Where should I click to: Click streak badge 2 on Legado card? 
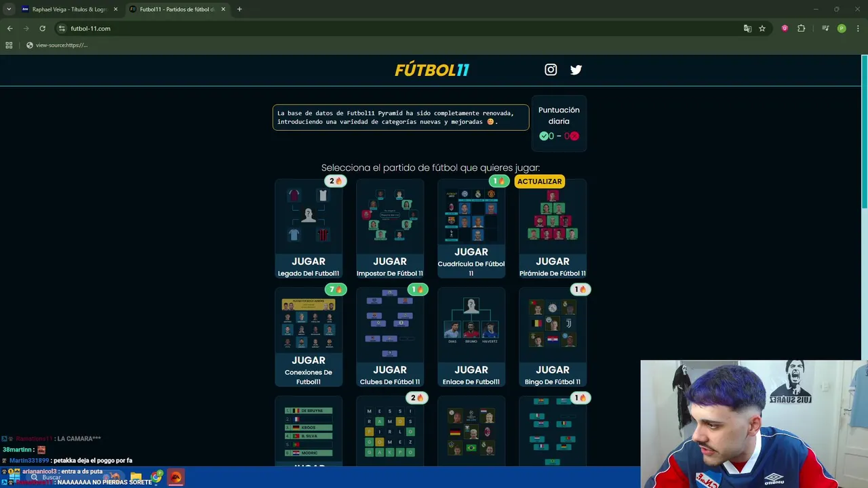coord(336,181)
